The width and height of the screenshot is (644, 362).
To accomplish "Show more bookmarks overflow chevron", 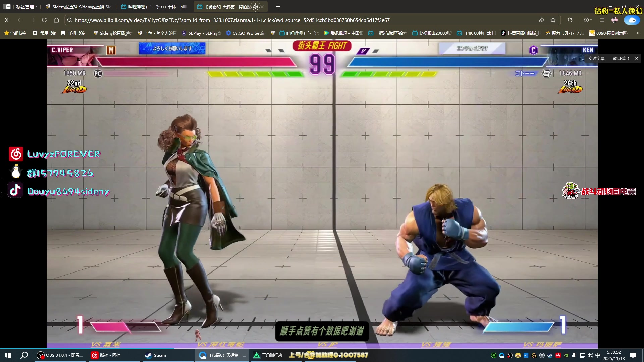I will 638,33.
